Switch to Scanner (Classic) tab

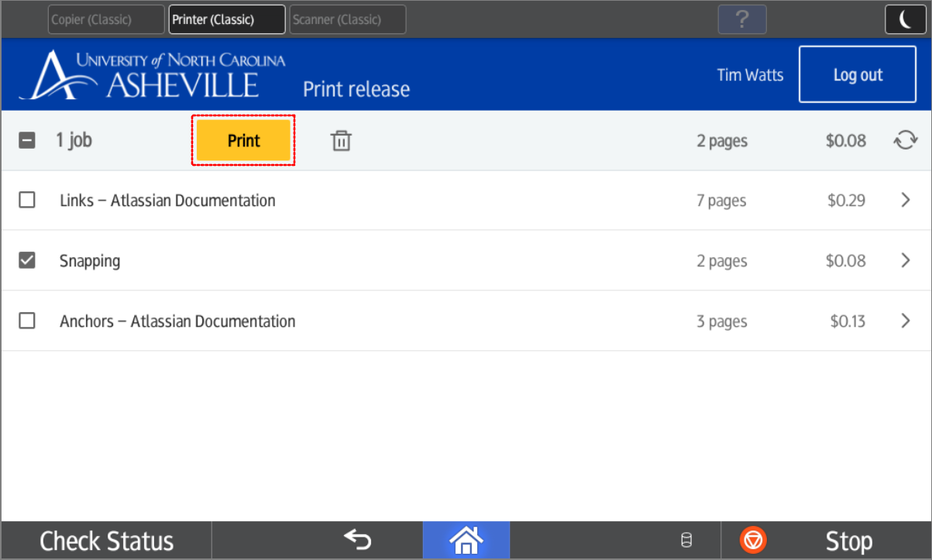click(x=348, y=20)
